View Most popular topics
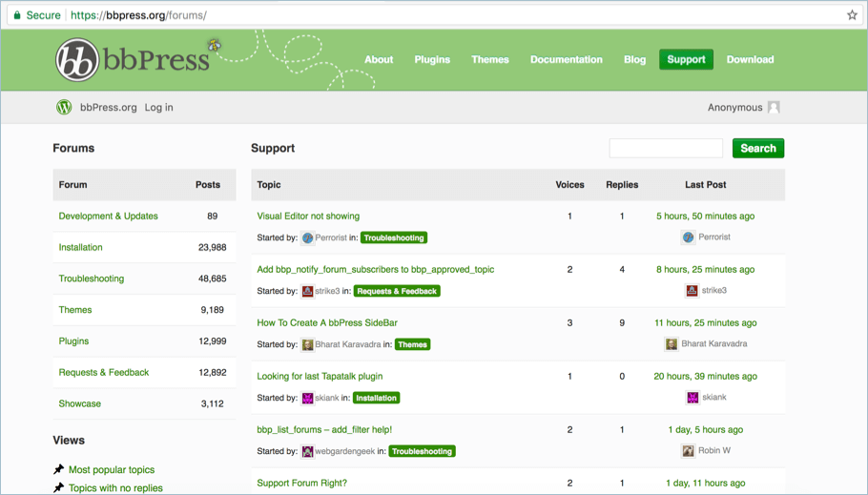 click(112, 470)
